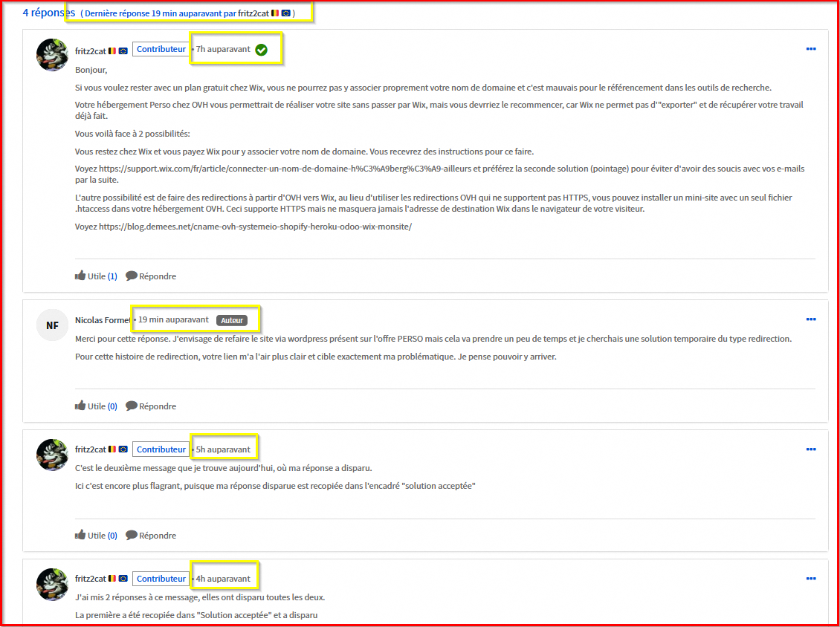Viewport: 840px width, 627px height.
Task: Click the Contributeur badge in the first reply
Action: click(161, 50)
